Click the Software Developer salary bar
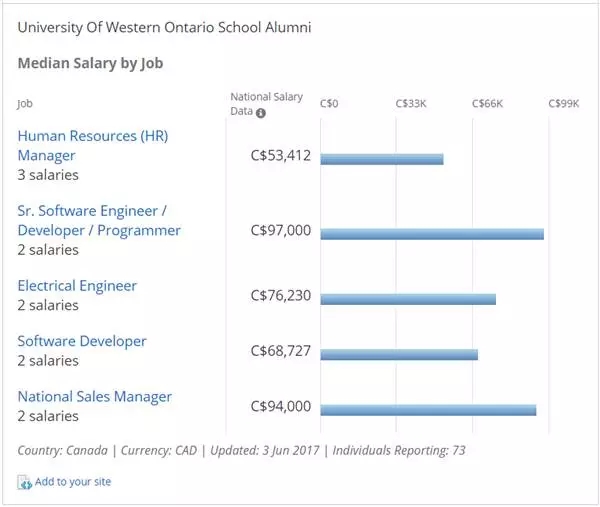 399,354
